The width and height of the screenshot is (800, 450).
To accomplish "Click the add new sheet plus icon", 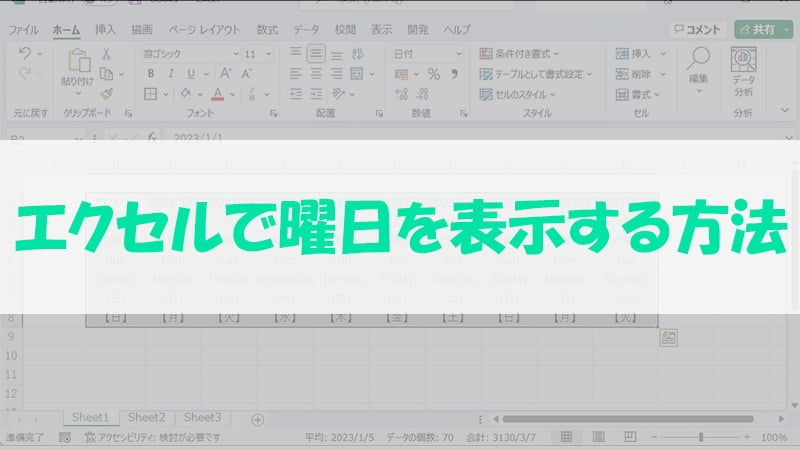I will pyautogui.click(x=257, y=419).
